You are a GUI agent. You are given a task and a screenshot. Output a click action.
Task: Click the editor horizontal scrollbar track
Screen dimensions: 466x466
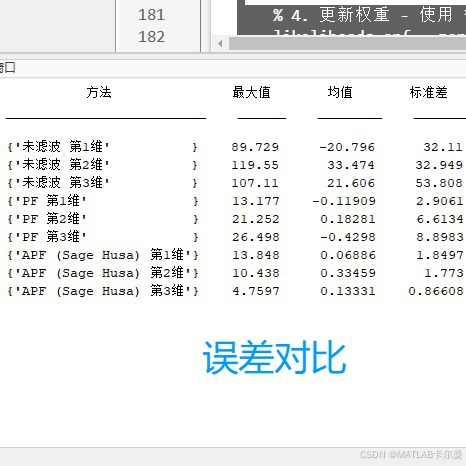(347, 44)
